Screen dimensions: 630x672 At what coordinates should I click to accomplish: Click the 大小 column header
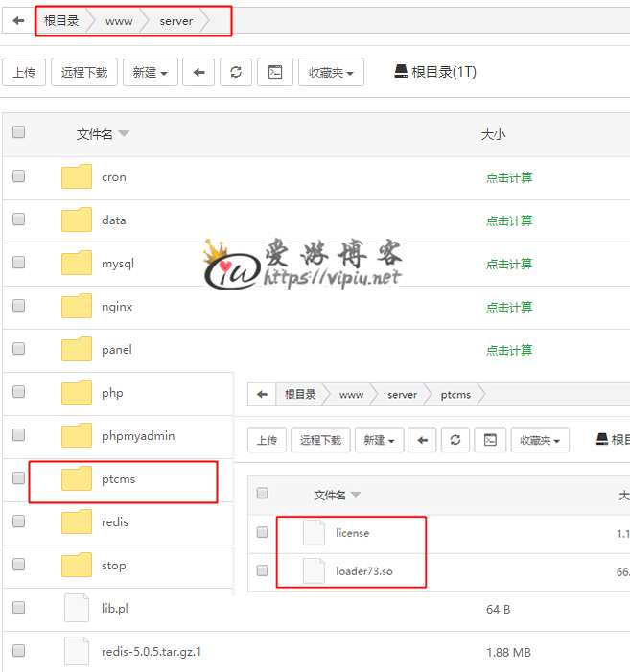tap(493, 134)
